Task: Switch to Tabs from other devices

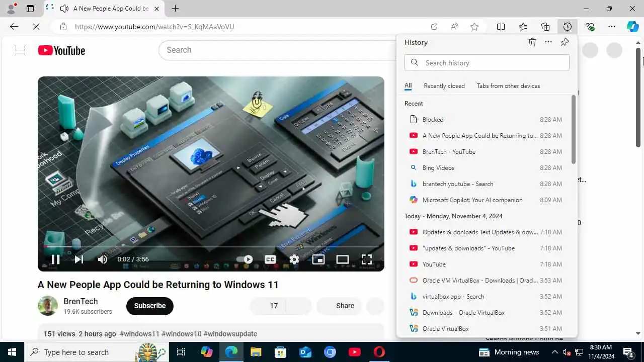Action: 509,86
